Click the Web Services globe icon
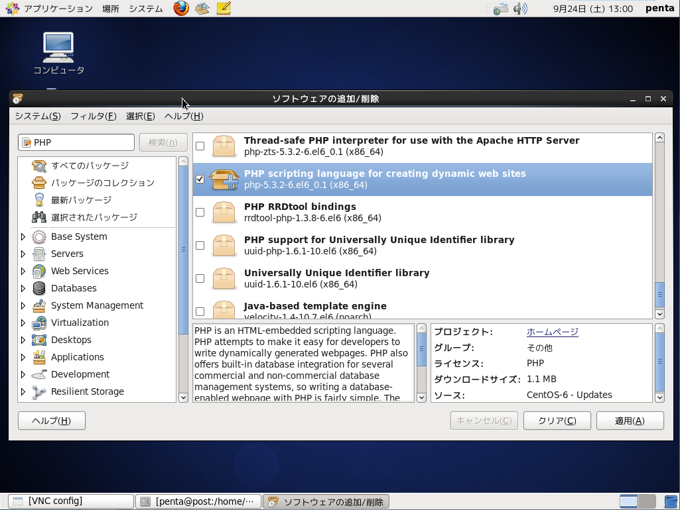680x510 pixels. (39, 271)
